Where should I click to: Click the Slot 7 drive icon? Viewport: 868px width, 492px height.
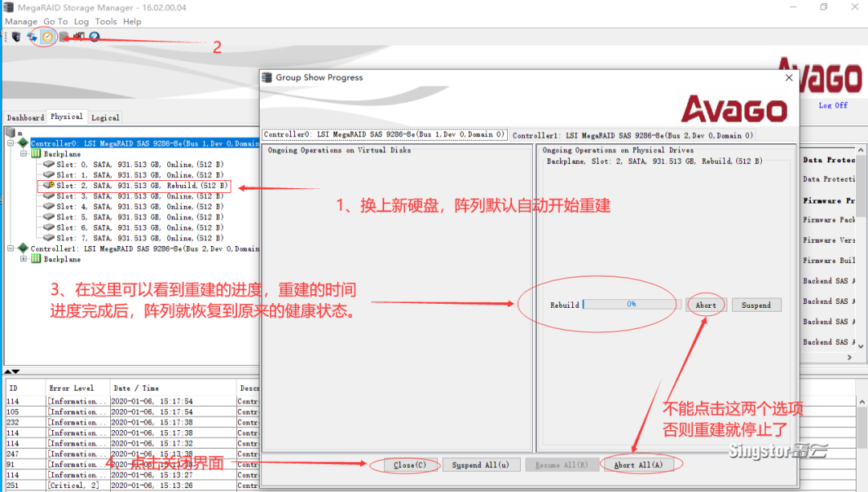[x=49, y=237]
